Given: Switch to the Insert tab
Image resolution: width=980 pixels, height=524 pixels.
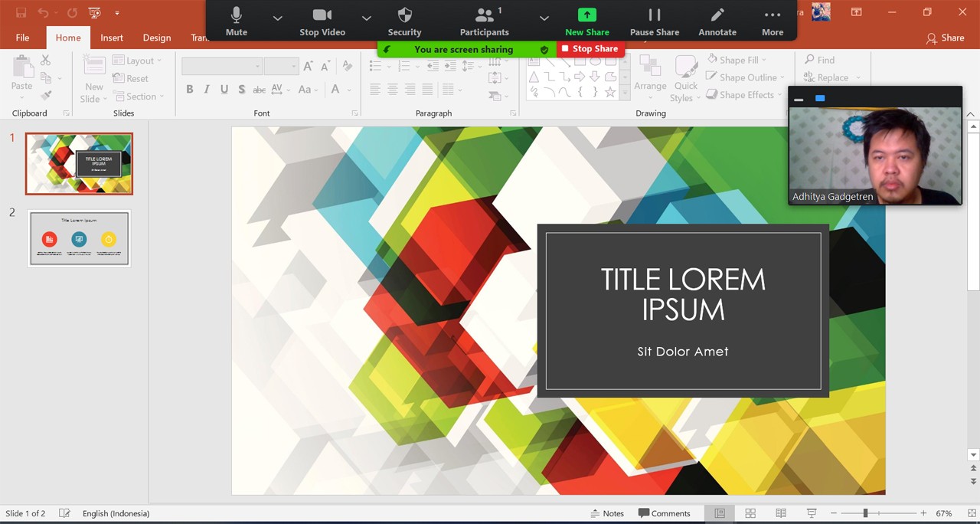Looking at the screenshot, I should coord(111,37).
